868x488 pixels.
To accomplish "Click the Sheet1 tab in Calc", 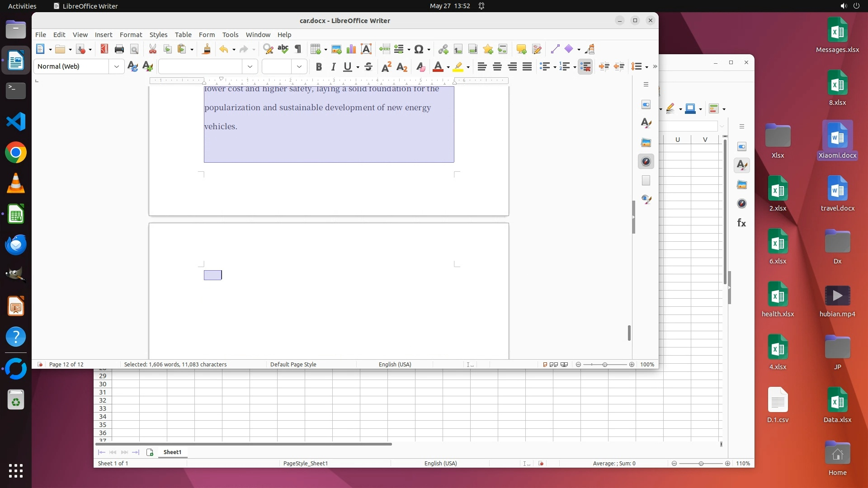I will [172, 452].
